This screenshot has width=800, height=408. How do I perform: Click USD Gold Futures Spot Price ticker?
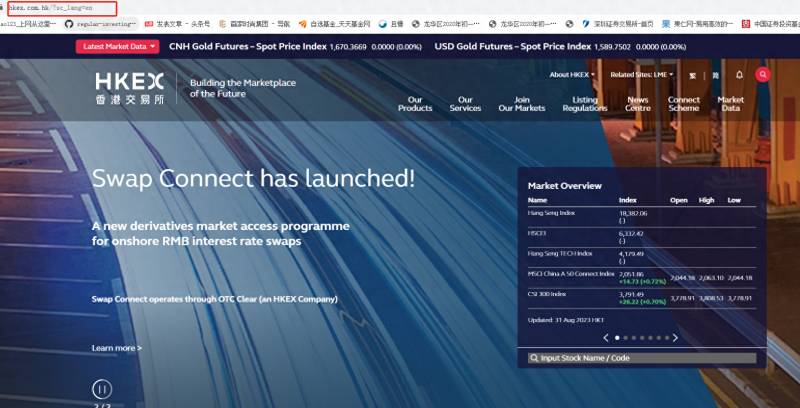click(x=560, y=46)
